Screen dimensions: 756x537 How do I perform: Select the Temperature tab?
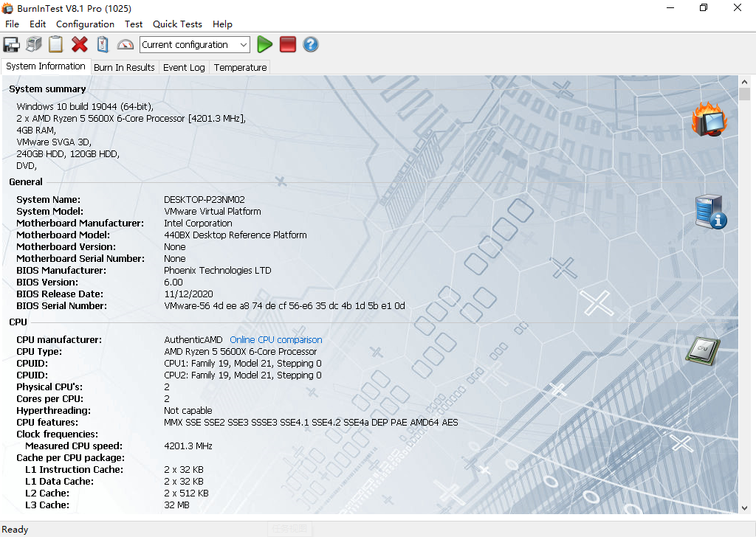point(240,67)
